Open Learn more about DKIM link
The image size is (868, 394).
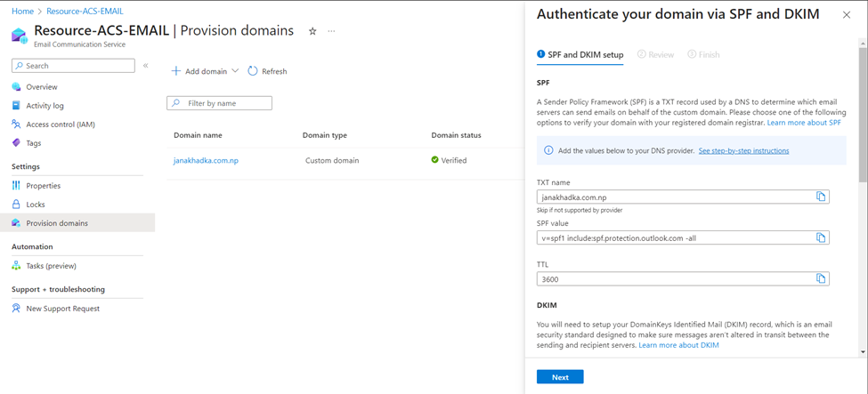[678, 345]
